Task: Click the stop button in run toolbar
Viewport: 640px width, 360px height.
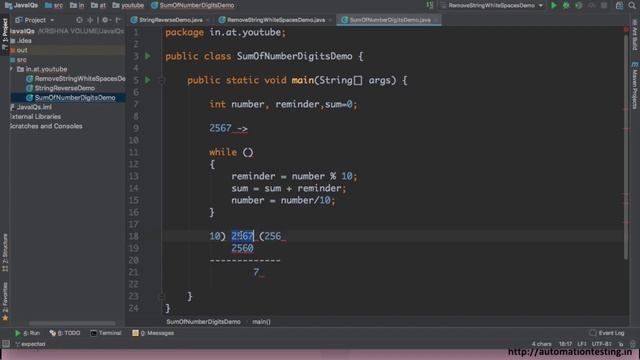Action: 604,5
